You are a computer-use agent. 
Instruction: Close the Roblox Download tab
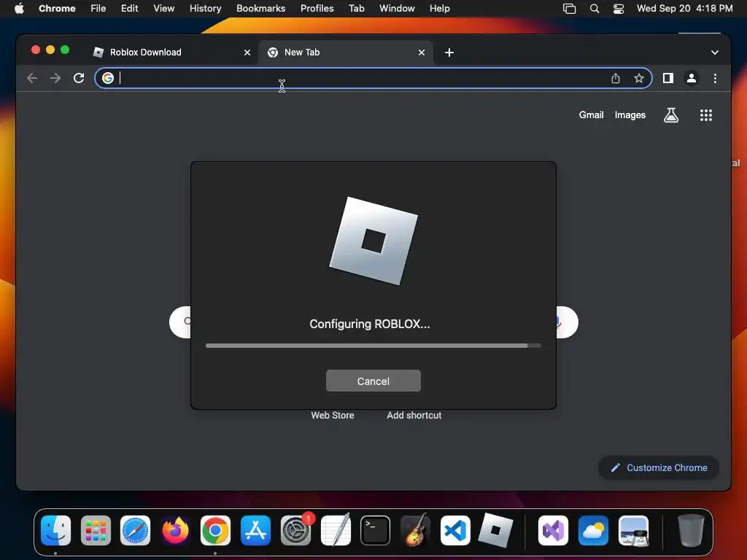(247, 52)
